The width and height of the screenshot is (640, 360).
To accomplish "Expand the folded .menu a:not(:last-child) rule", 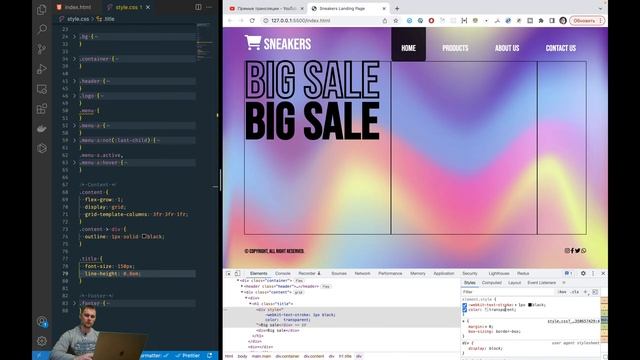I will click(74, 140).
